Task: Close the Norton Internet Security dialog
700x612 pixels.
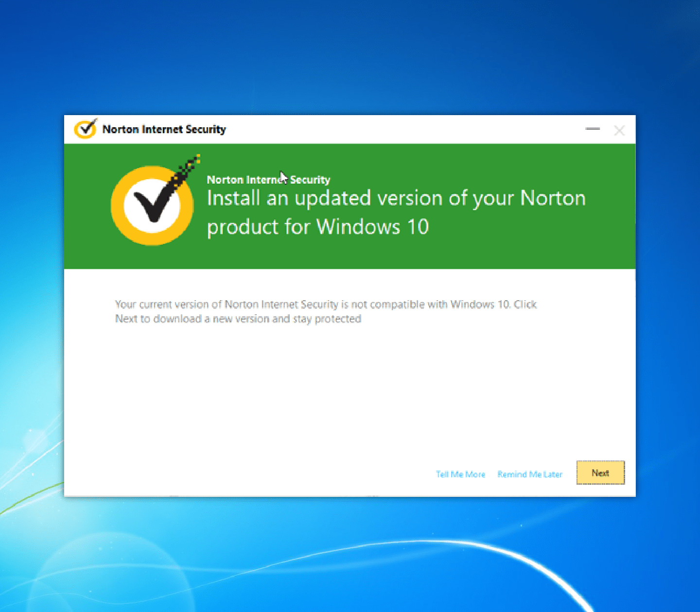Action: click(619, 130)
